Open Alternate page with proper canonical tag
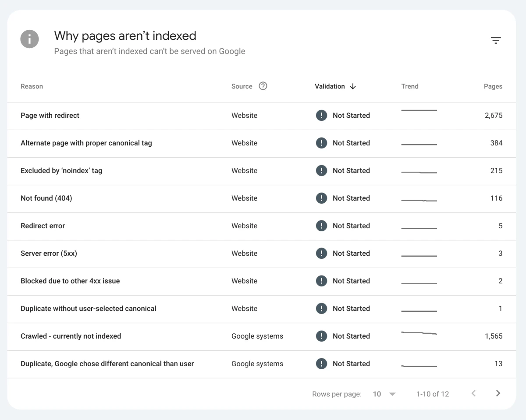This screenshot has height=420, width=526. (86, 143)
